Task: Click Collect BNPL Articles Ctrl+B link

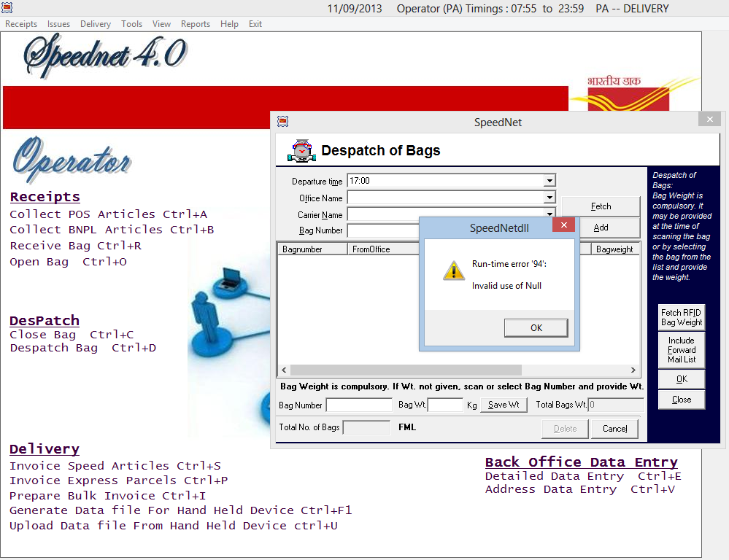Action: coord(112,230)
